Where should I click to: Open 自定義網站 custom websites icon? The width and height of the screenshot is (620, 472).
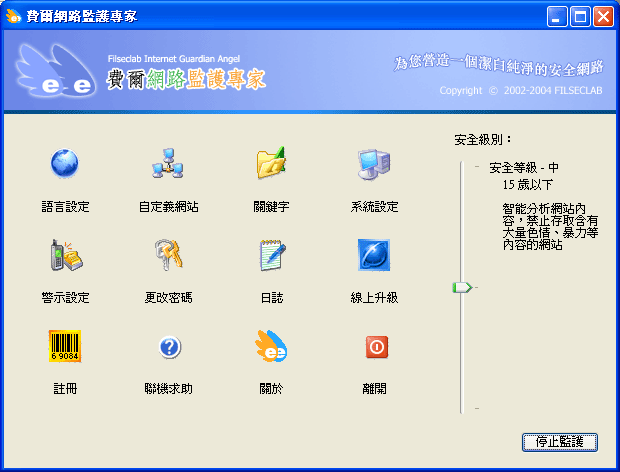point(168,163)
